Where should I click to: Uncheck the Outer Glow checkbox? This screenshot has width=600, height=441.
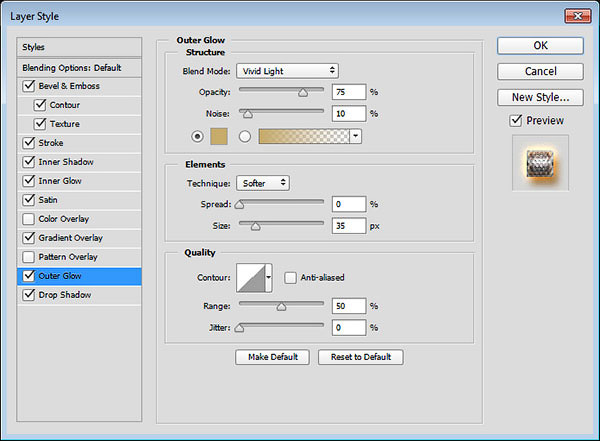29,276
